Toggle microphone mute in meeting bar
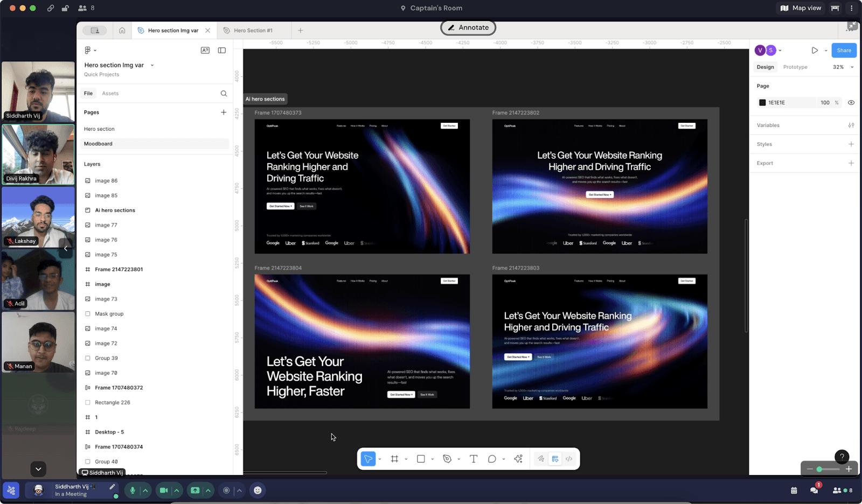Viewport: 862px width, 504px height. point(133,491)
